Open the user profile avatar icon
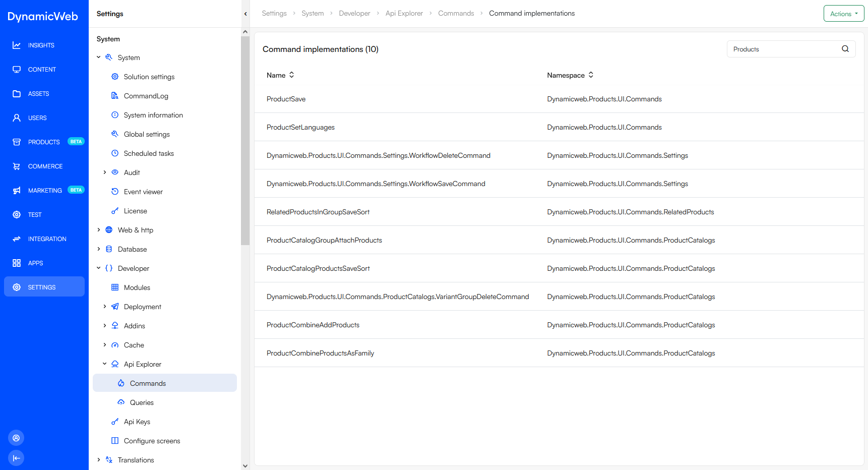 [16, 438]
